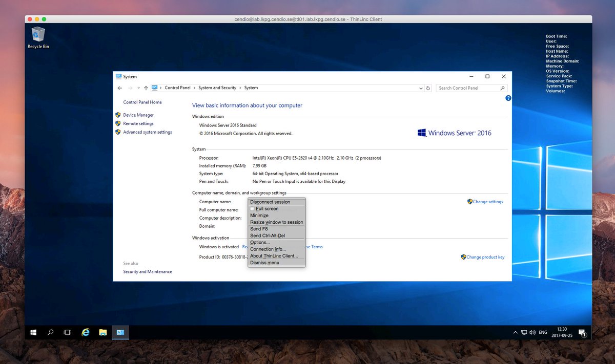The image size is (615, 364).
Task: Open the Recycle Bin desktop icon
Action: (38, 37)
